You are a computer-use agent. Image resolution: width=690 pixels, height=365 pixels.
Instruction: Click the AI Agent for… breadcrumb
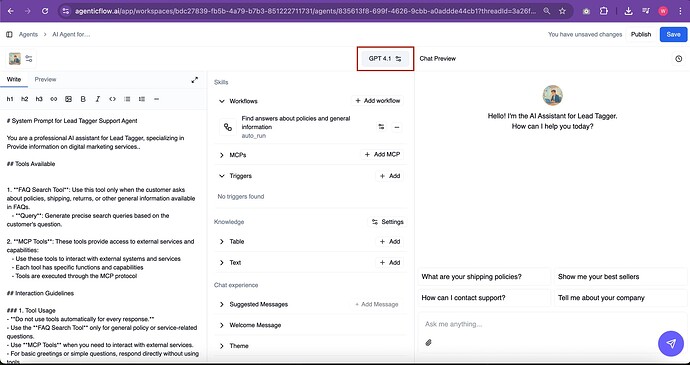[x=71, y=34]
